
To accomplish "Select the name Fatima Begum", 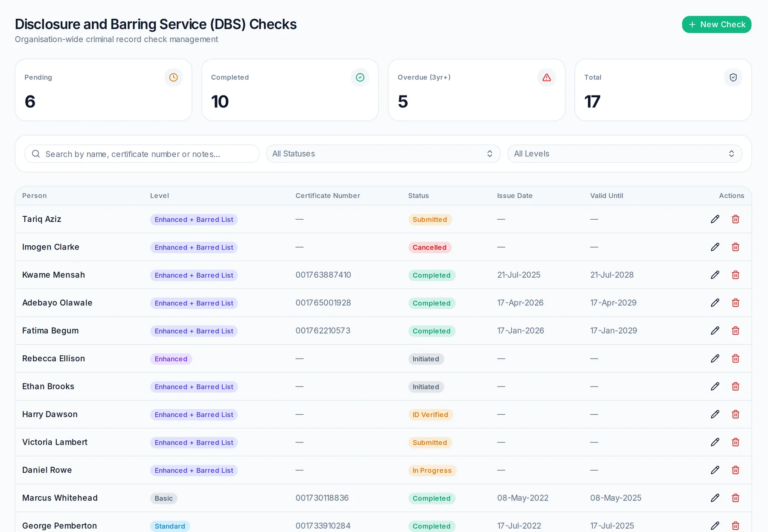I will click(x=50, y=331).
